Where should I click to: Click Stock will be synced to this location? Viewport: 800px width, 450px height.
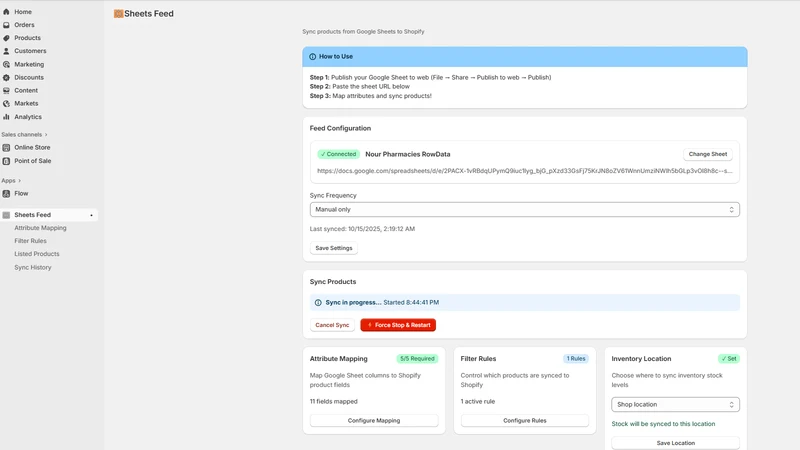663,424
